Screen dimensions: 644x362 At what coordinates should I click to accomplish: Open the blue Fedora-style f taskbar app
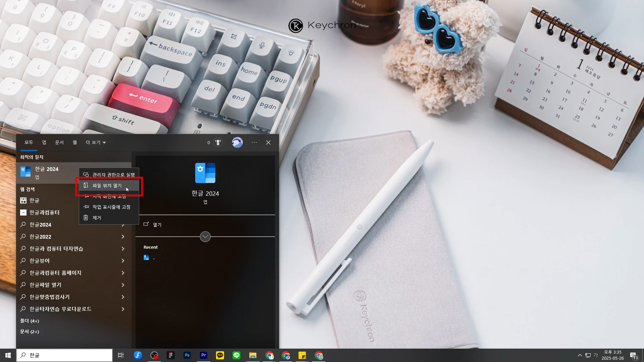(x=138, y=355)
